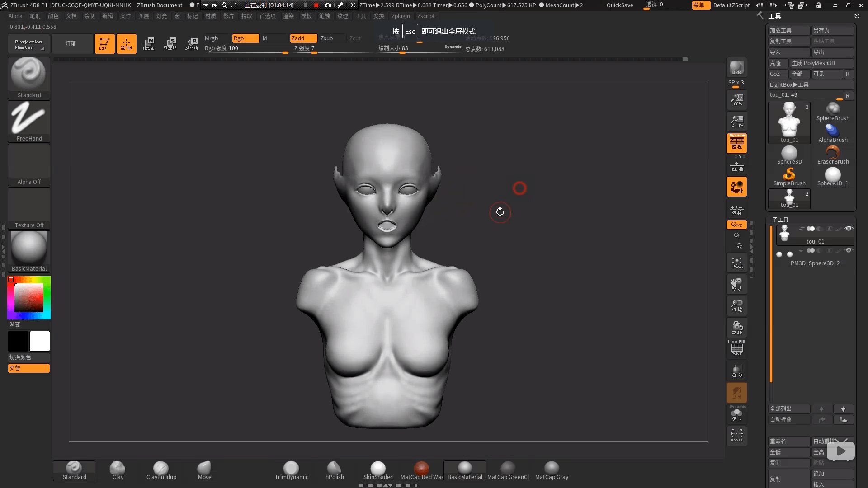Toggle the perspective (透视) view button
The image size is (868, 488).
[736, 143]
